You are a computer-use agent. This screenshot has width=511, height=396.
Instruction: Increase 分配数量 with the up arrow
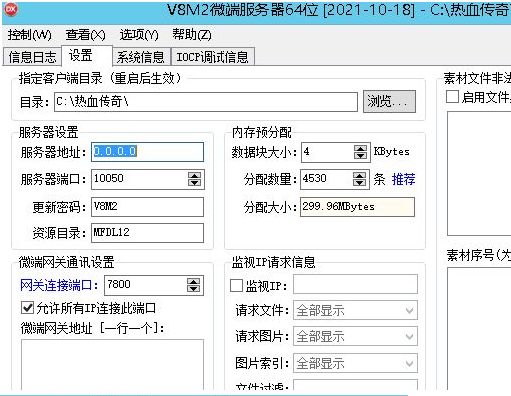(x=359, y=175)
